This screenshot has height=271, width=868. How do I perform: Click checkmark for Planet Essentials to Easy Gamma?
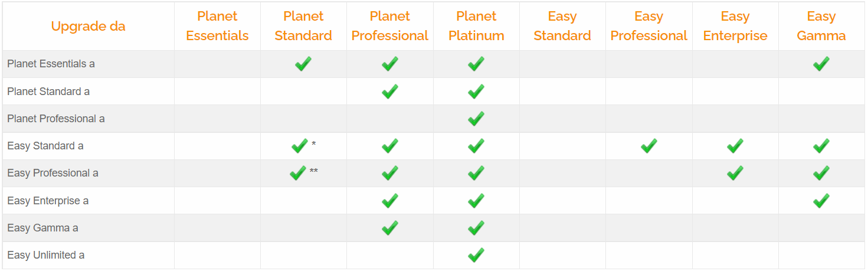tap(821, 64)
